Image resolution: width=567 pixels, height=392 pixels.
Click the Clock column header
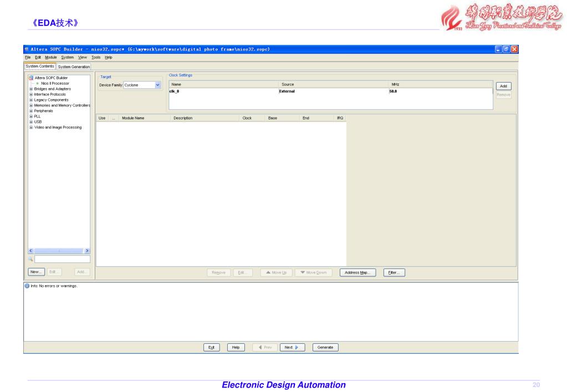(252, 118)
